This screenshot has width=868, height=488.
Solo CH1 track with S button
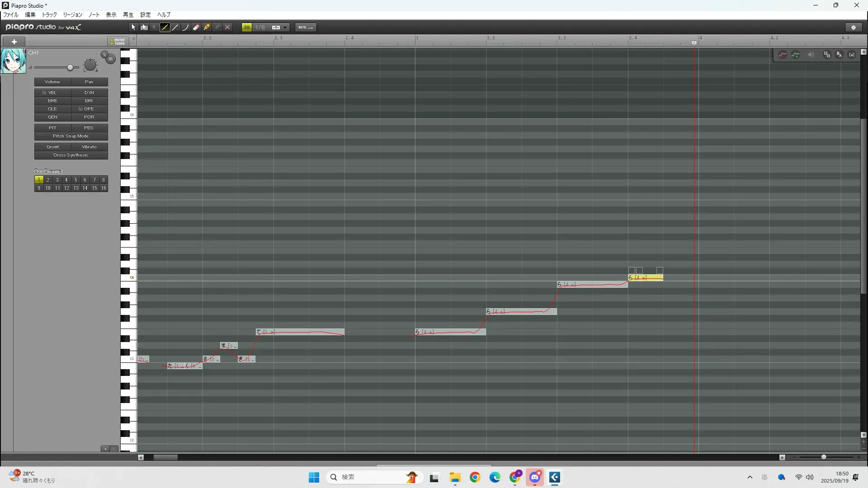104,55
